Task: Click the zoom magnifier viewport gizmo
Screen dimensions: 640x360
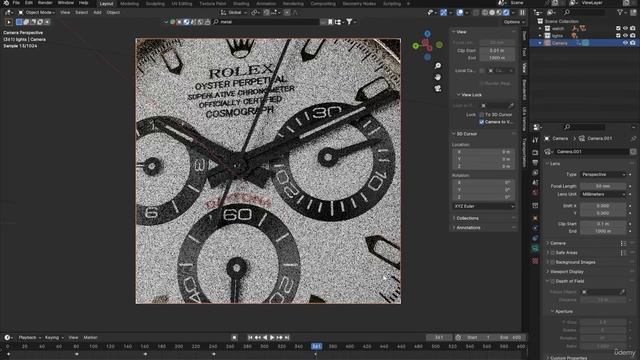Action: click(438, 66)
